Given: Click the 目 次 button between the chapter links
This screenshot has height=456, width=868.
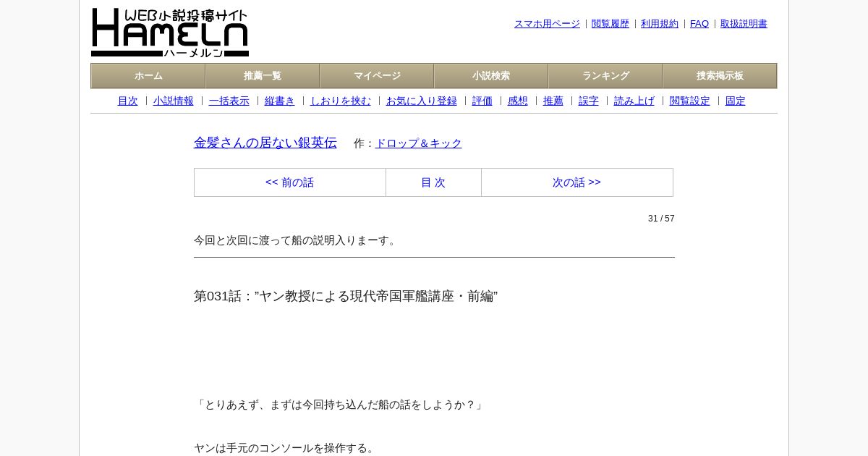Looking at the screenshot, I should coord(433,182).
